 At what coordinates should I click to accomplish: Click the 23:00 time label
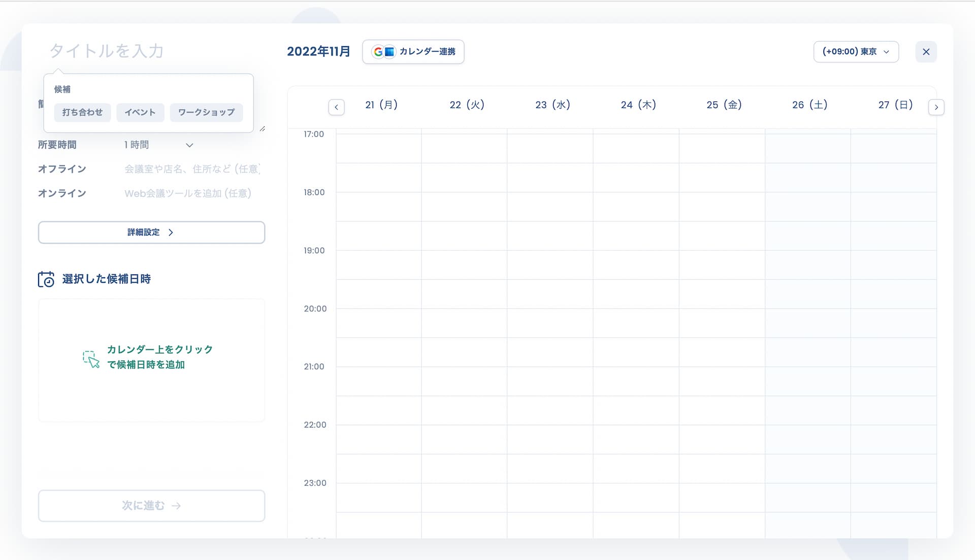315,483
